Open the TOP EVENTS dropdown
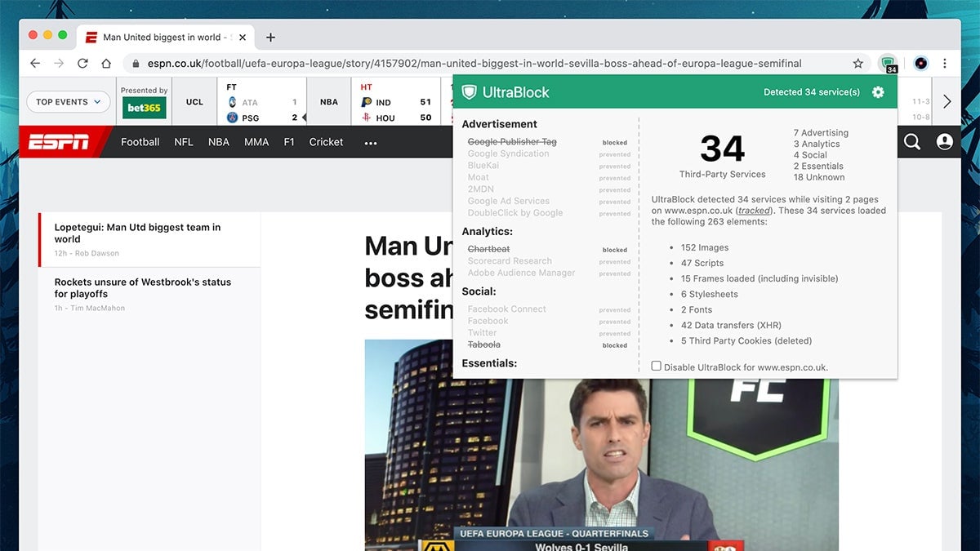The height and width of the screenshot is (551, 980). (x=68, y=101)
